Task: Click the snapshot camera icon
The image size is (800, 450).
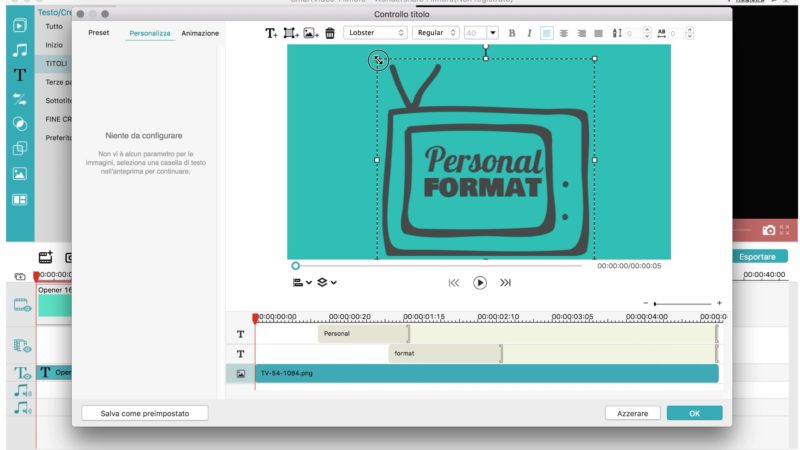Action: pos(769,230)
